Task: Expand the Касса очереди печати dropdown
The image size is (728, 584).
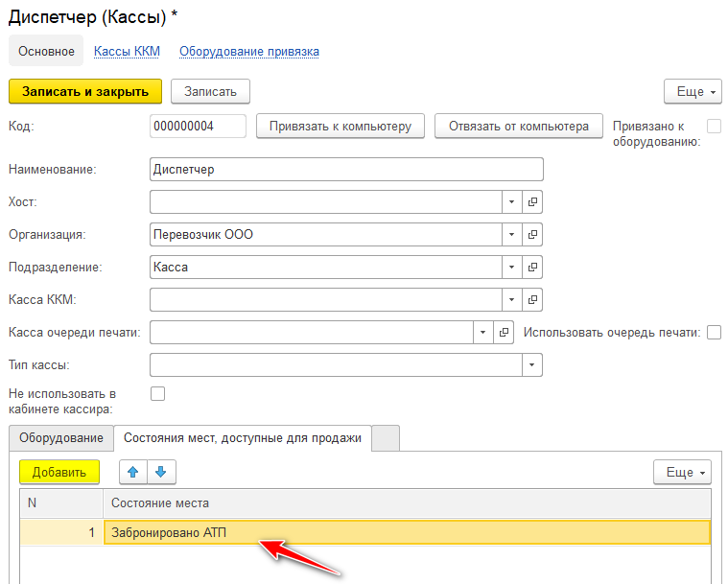Action: 483,333
